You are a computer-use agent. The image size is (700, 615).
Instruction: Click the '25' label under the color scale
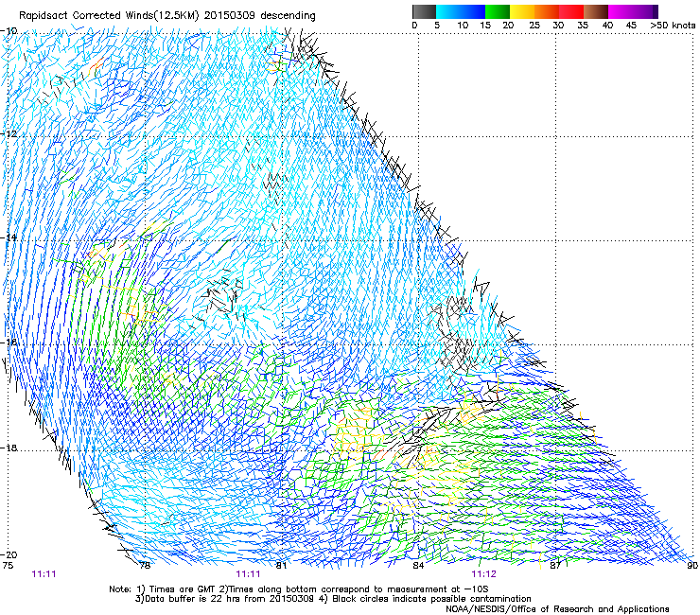[534, 26]
